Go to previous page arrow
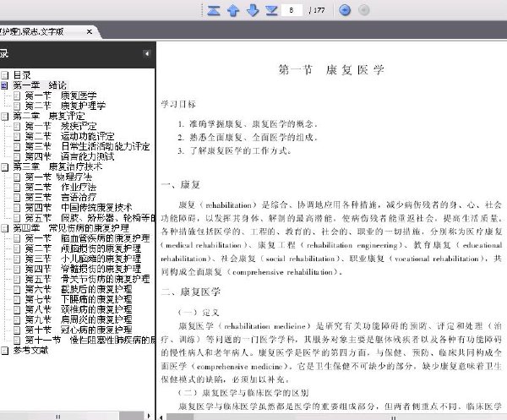The height and width of the screenshot is (420, 507). pos(233,10)
